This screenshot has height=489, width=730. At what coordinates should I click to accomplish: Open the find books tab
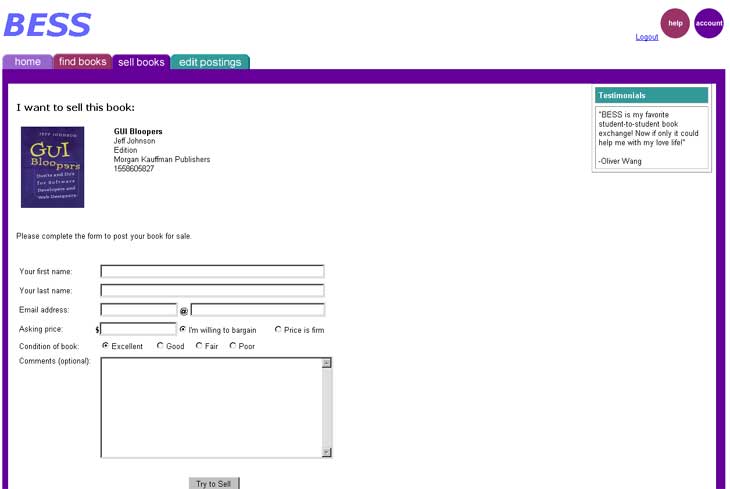82,61
